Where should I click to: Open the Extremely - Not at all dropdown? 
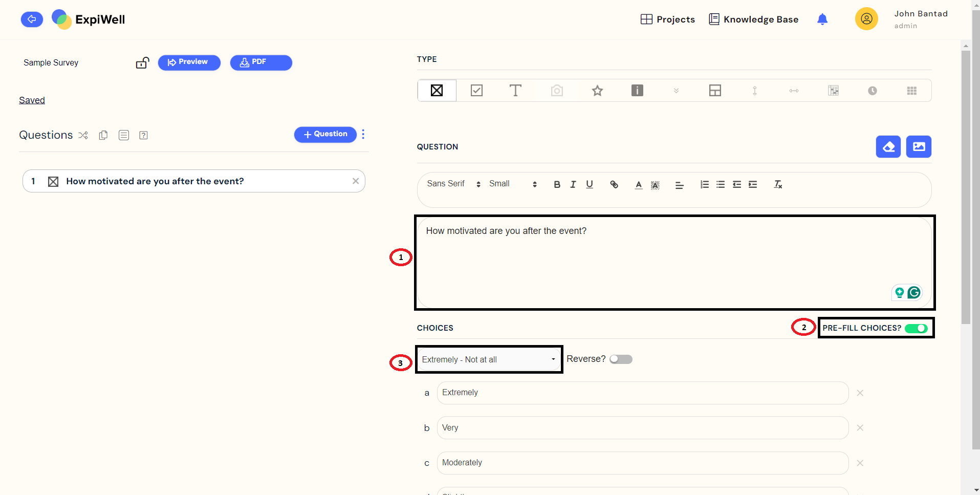pyautogui.click(x=488, y=359)
